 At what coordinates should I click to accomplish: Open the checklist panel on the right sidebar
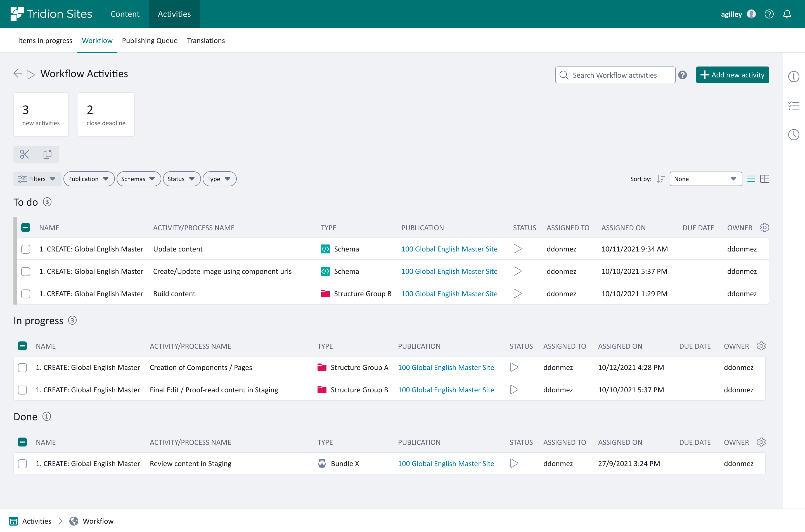coord(794,106)
